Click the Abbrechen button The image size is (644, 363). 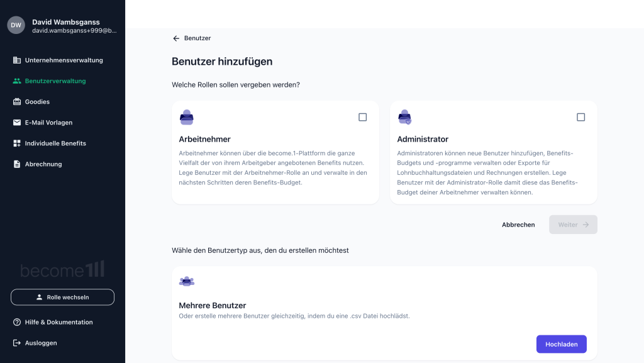pyautogui.click(x=518, y=225)
